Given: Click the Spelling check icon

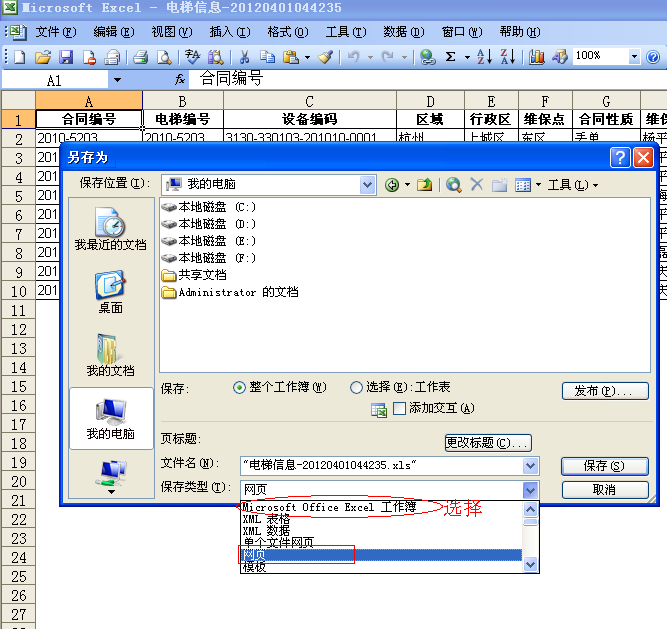Looking at the screenshot, I should click(x=192, y=57).
